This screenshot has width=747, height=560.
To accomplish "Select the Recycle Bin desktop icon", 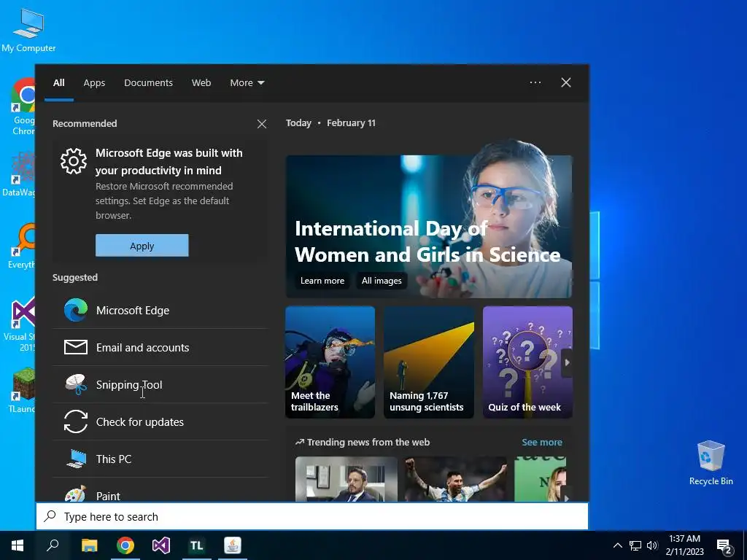I will pyautogui.click(x=711, y=463).
